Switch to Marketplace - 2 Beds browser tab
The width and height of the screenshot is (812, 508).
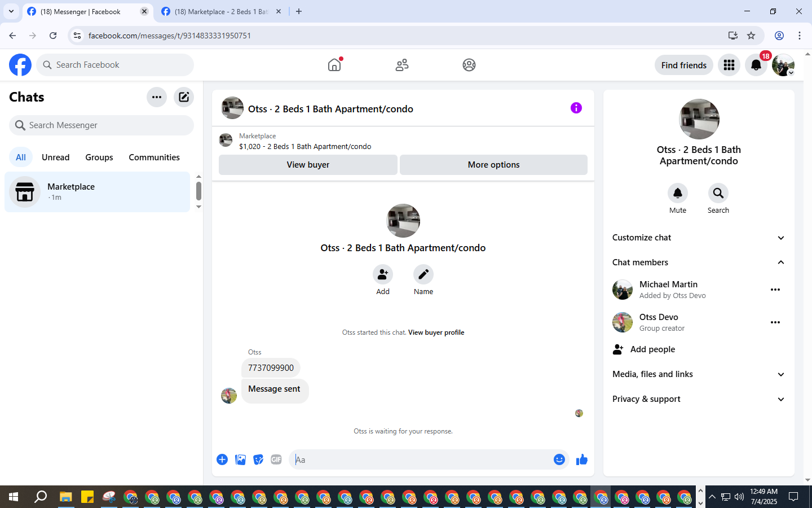point(221,11)
